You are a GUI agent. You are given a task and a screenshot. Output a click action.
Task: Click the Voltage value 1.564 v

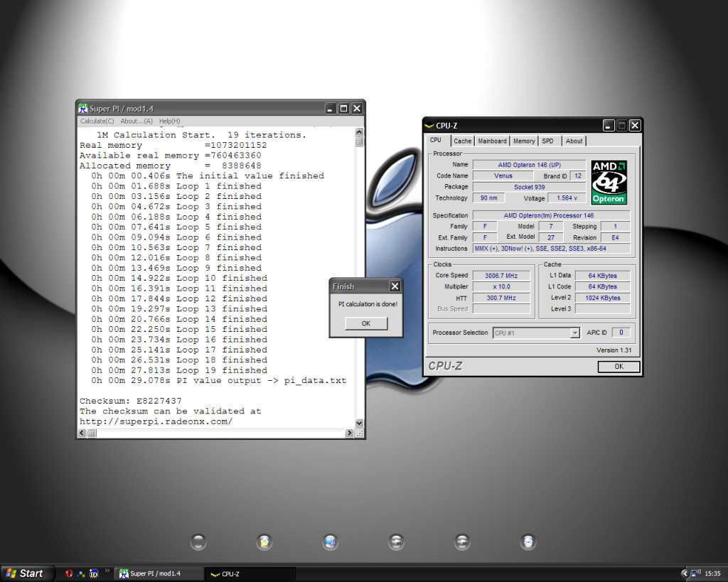pos(567,198)
